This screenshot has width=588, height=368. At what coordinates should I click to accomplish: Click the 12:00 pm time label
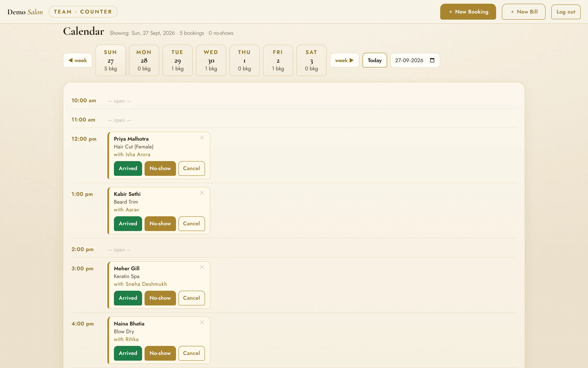tap(84, 139)
